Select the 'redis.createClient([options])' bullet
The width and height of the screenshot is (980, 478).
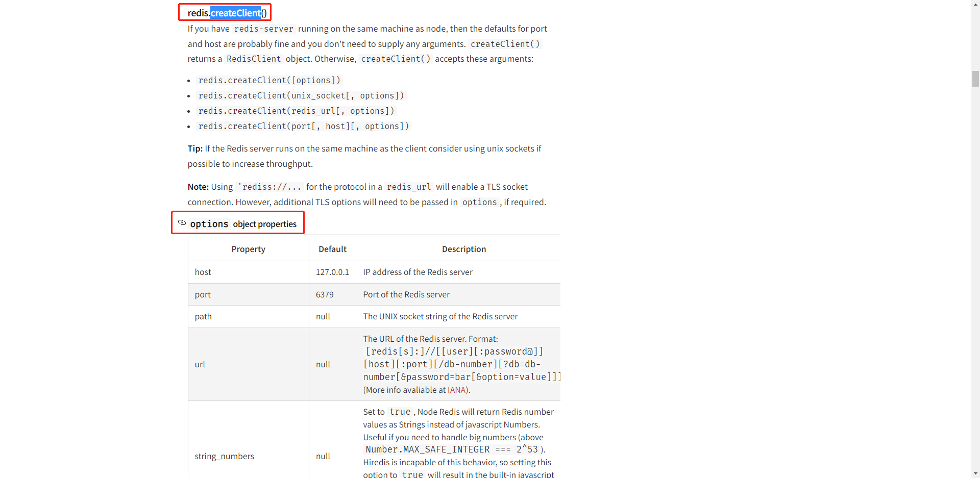tap(269, 80)
